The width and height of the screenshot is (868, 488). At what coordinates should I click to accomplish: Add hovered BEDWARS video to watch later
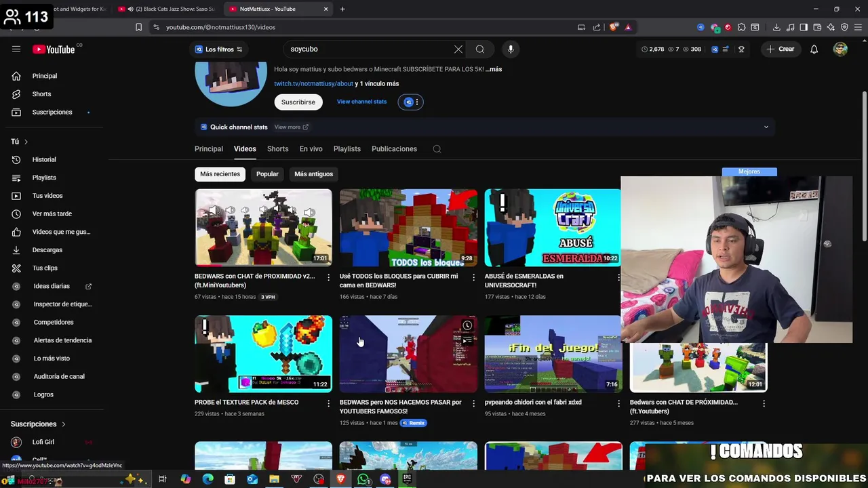click(x=467, y=326)
